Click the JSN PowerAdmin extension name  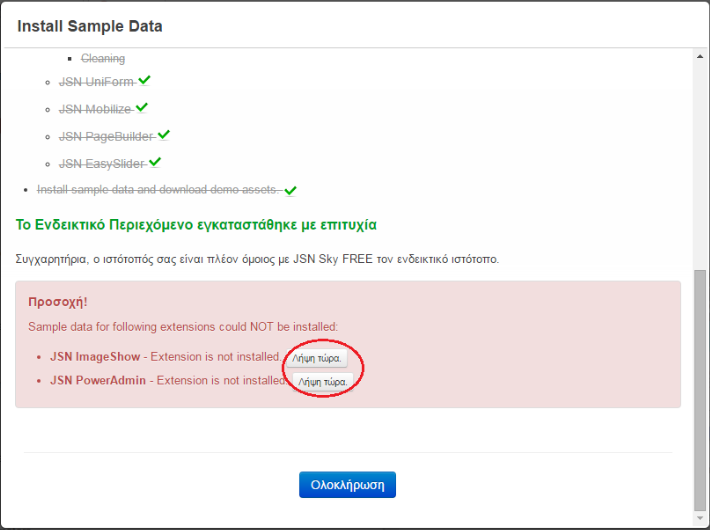98,380
